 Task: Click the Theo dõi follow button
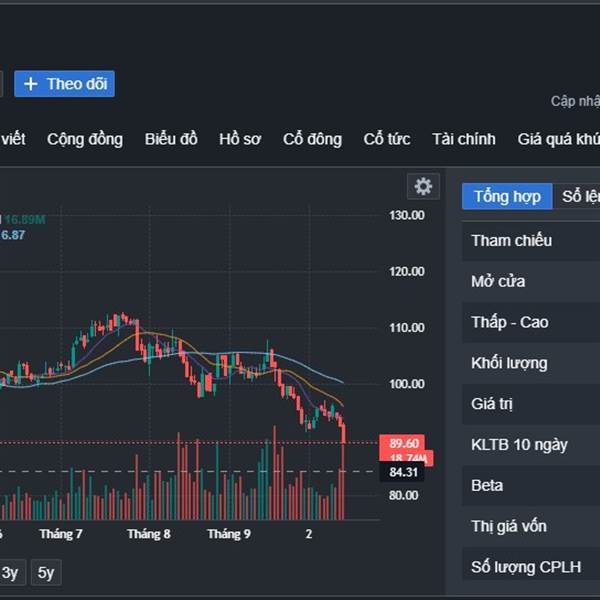point(65,84)
